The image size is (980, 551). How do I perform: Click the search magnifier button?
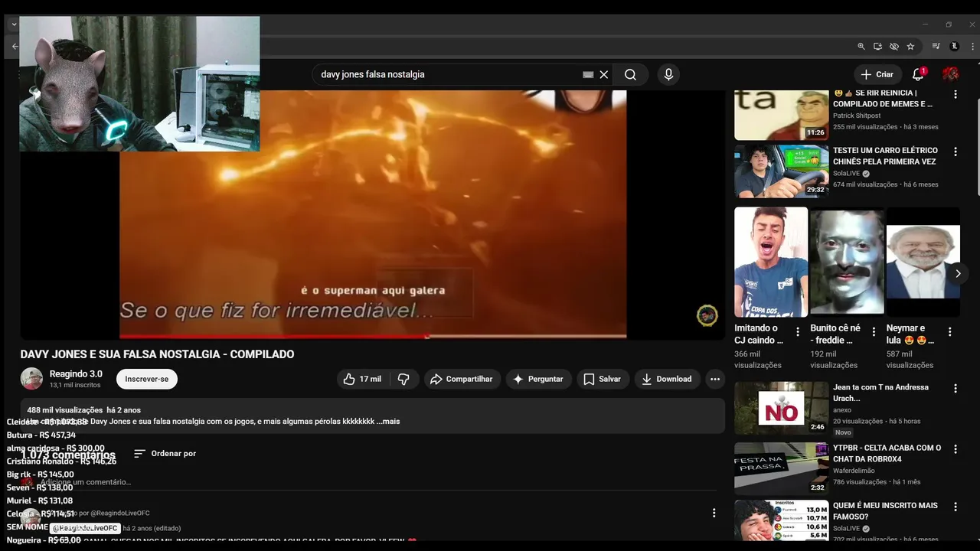coord(630,74)
